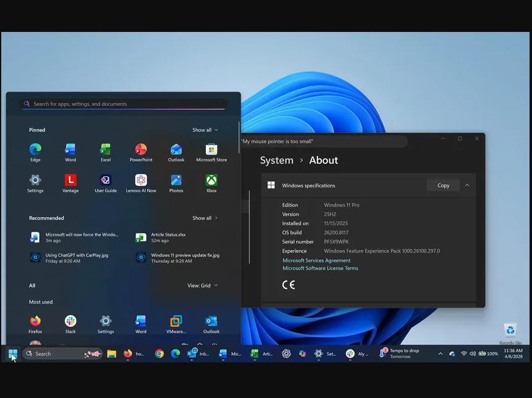Check the battery status at 100%

point(488,354)
